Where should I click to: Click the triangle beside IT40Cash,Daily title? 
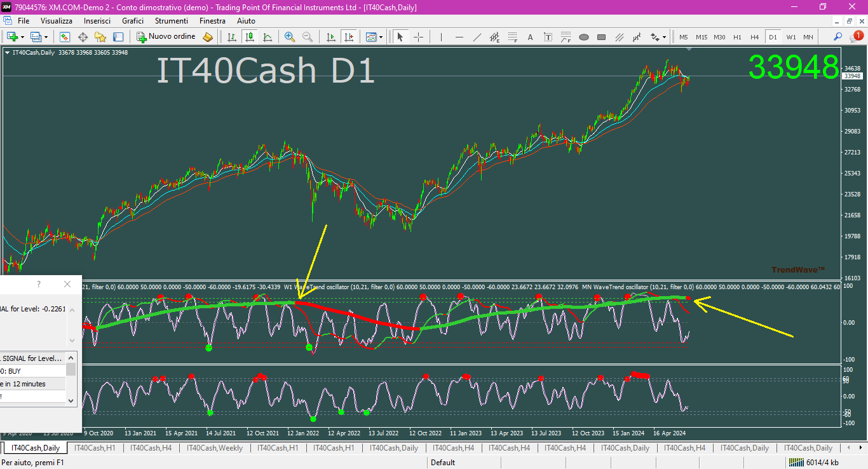(7, 53)
